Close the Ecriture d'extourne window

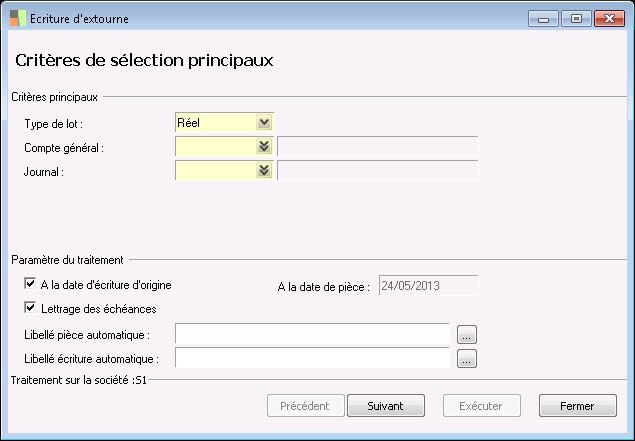pos(607,18)
